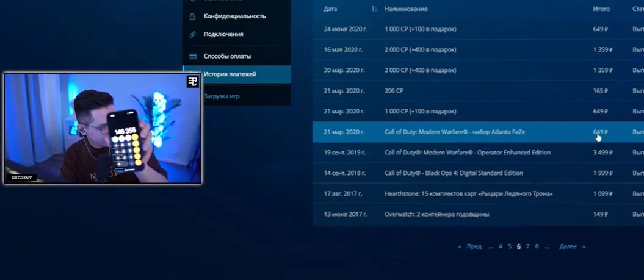Click Hearthstone: 15 комплектов карт purchase name
644x280 pixels.
point(469,193)
